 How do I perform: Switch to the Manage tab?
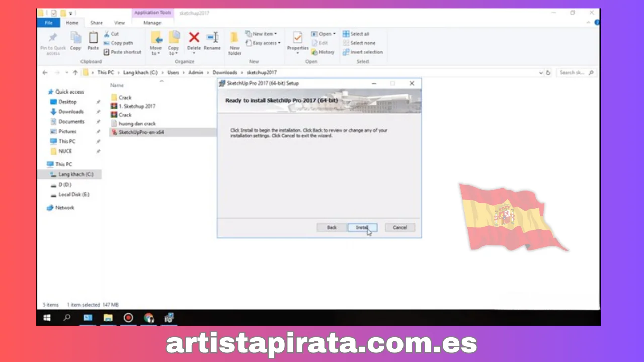[152, 23]
